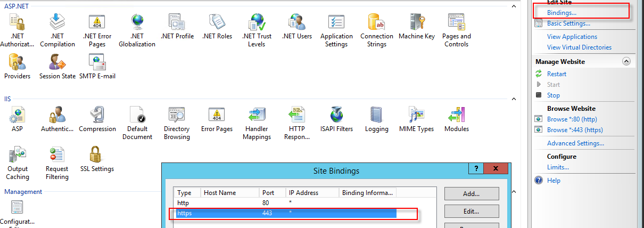This screenshot has height=228, width=644.
Task: Open the SSL Settings icon
Action: [x=96, y=159]
